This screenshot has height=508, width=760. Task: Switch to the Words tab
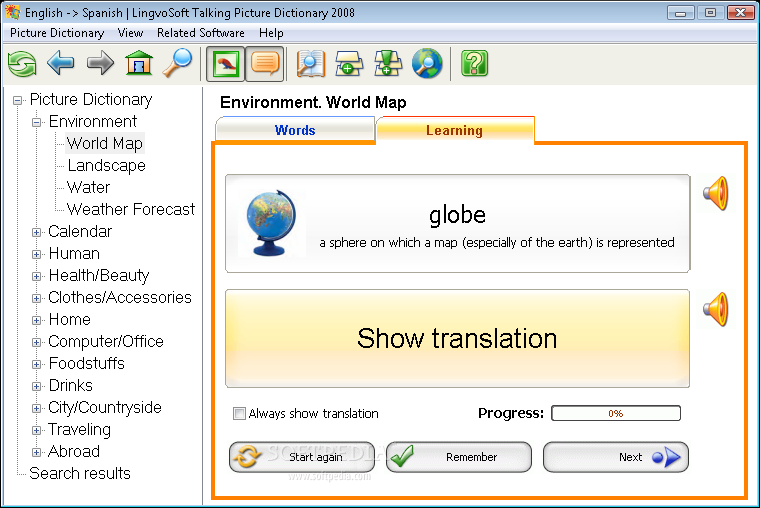click(x=295, y=130)
